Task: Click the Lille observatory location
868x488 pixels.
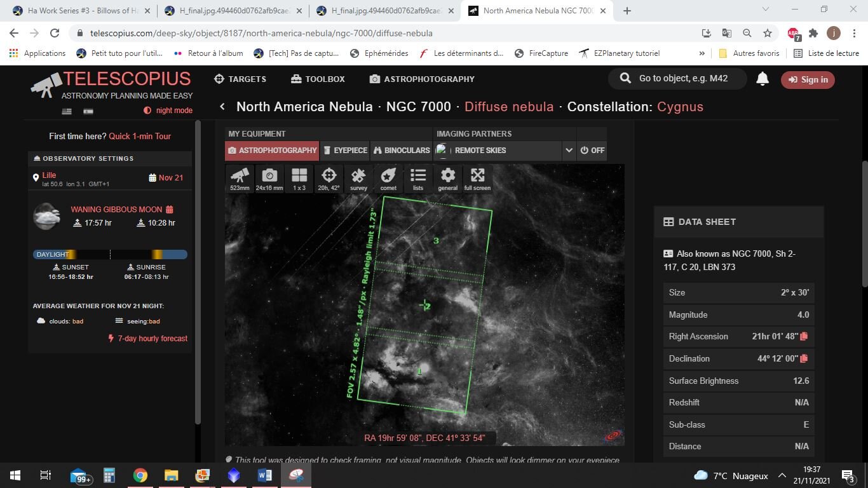Action: coord(49,175)
